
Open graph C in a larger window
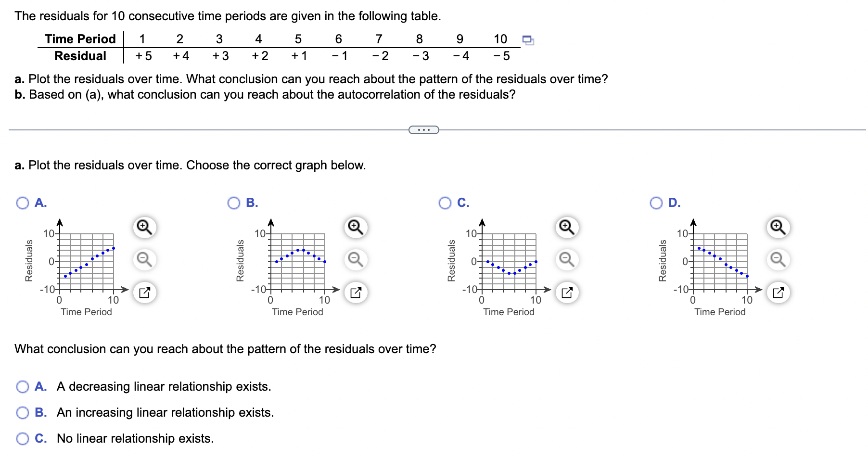[x=566, y=292]
